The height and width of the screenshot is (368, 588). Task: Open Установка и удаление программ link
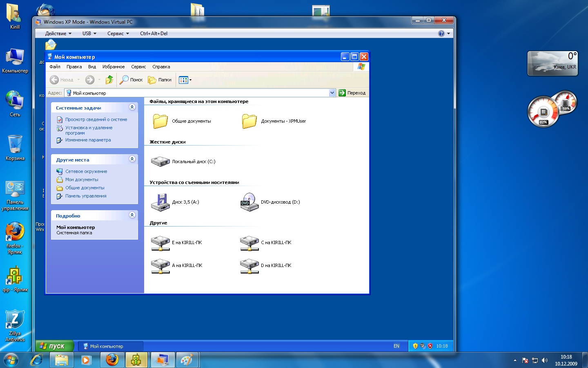[x=89, y=130]
